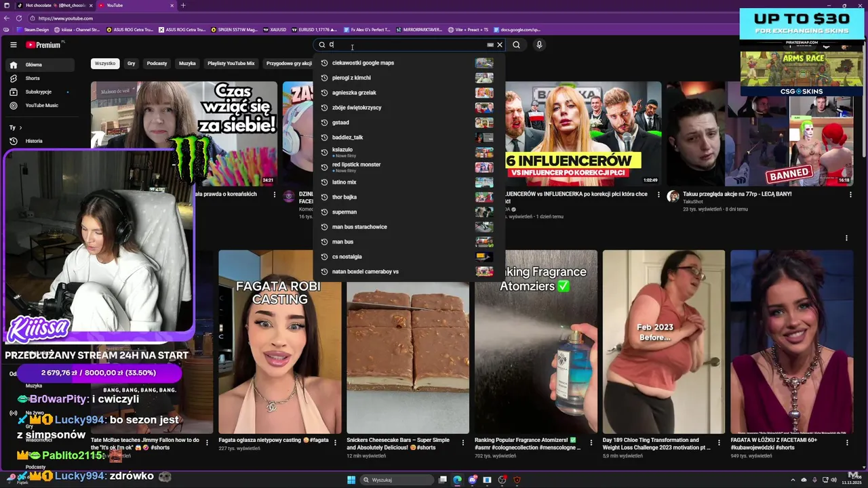The image size is (868, 488).
Task: Select the Gry filter chip
Action: click(132, 63)
